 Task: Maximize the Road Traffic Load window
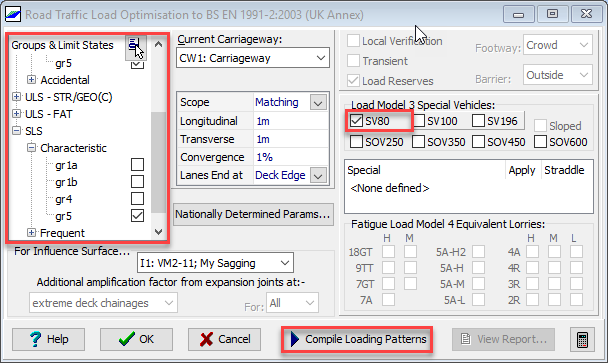(553, 15)
